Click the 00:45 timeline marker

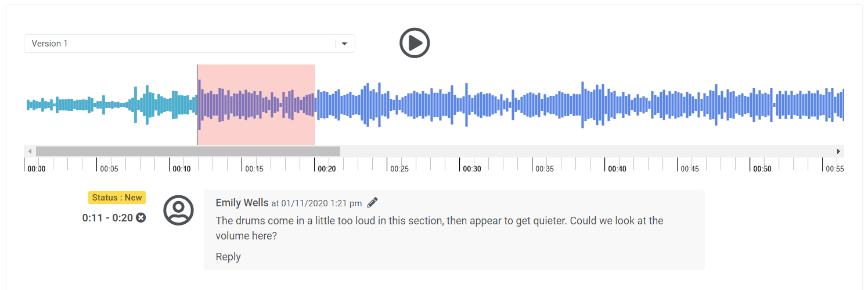pyautogui.click(x=689, y=169)
